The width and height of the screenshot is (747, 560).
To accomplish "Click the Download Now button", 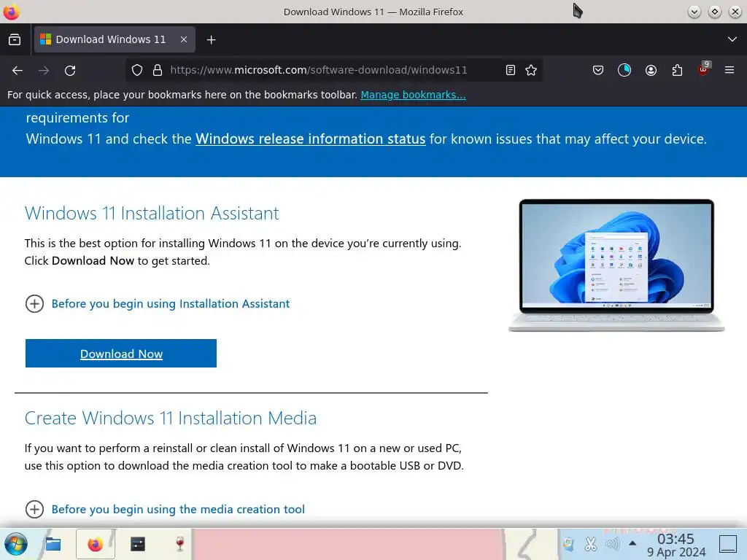I will click(x=121, y=354).
